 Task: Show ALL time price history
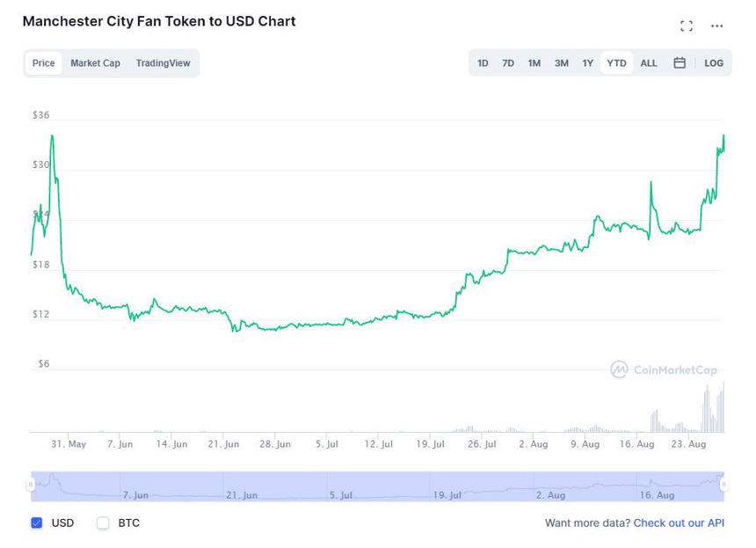(649, 63)
